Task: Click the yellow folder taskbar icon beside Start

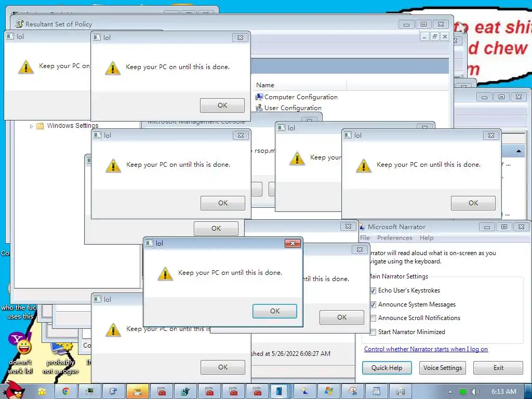Action: (42, 392)
